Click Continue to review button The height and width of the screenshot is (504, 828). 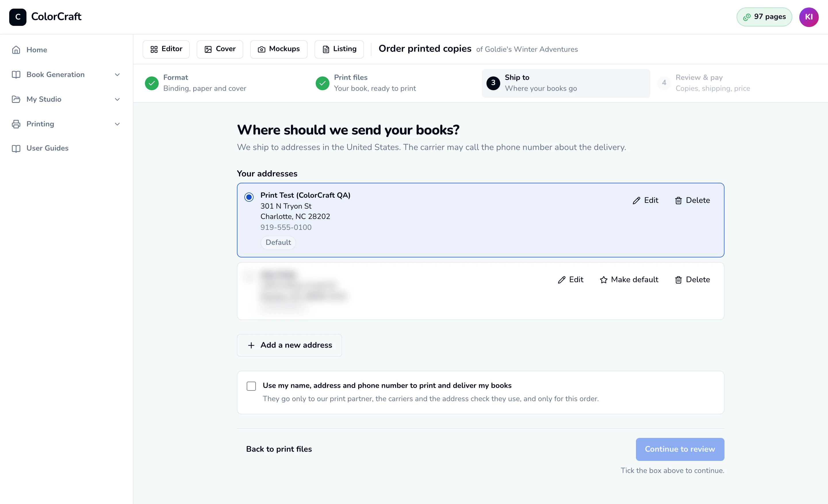pyautogui.click(x=680, y=449)
